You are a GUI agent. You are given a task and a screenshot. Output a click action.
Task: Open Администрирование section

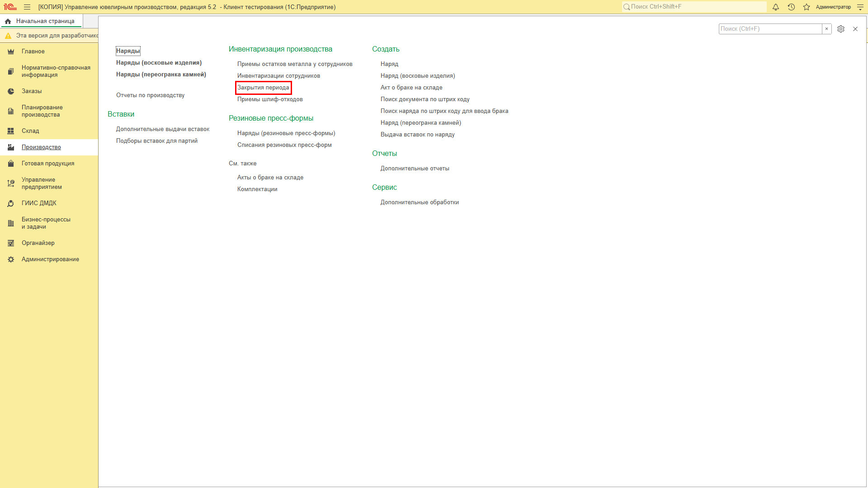[x=50, y=259]
